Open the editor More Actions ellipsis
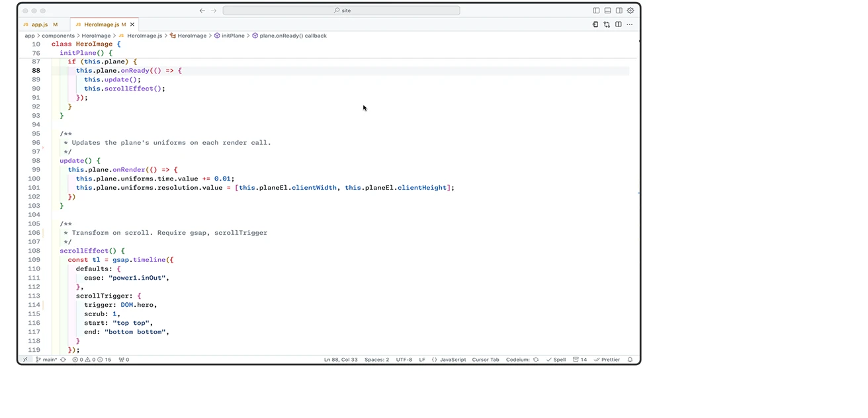This screenshot has height=418, width=868. point(629,24)
